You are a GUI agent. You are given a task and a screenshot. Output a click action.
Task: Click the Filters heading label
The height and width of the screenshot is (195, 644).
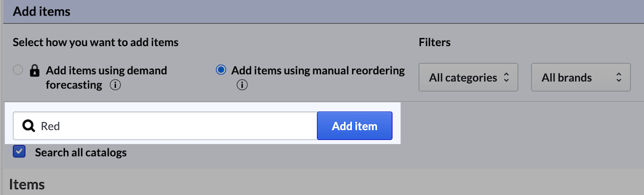[435, 42]
